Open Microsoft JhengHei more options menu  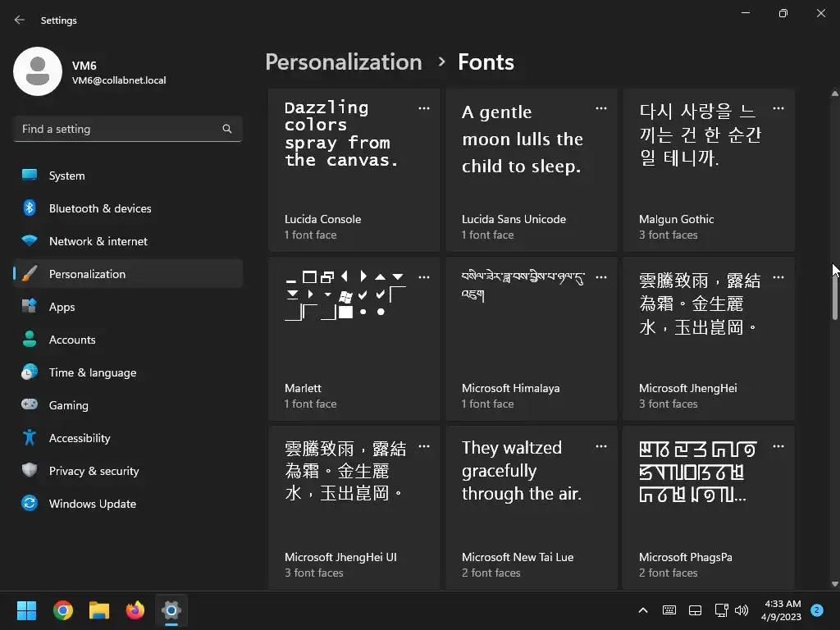point(778,277)
